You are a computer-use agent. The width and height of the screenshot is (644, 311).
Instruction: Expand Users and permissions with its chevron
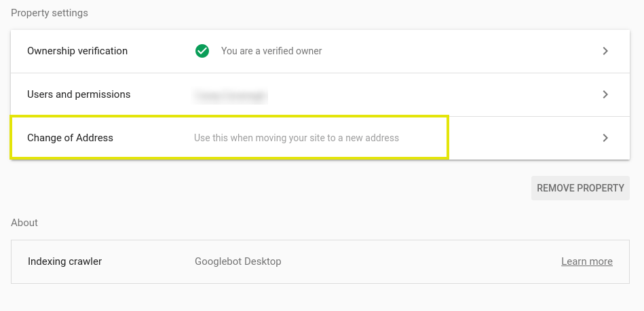tap(605, 94)
